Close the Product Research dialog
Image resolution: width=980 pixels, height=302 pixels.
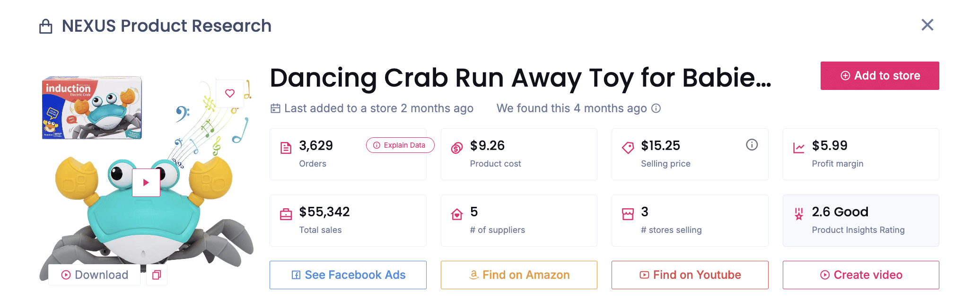point(927,25)
